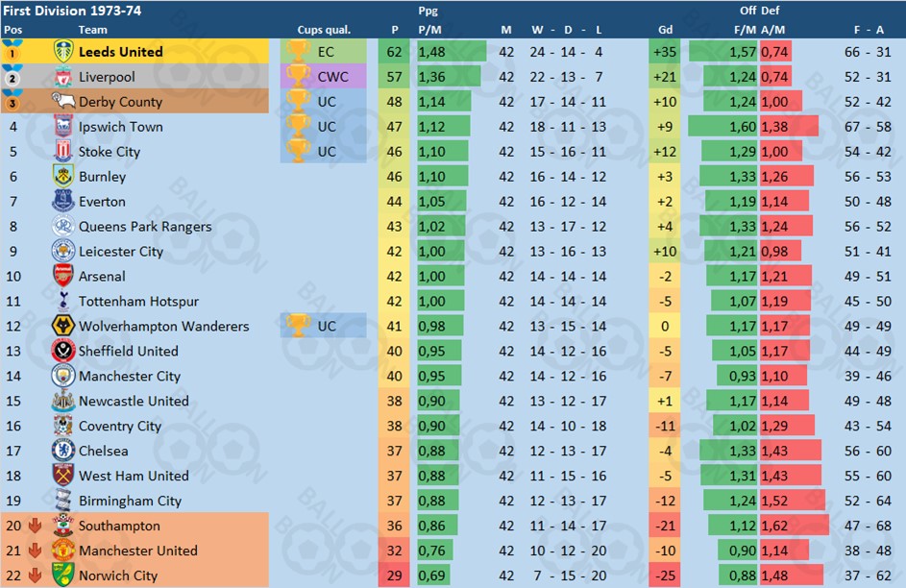
Task: Click the trophy icon beside CWC
Action: [298, 76]
